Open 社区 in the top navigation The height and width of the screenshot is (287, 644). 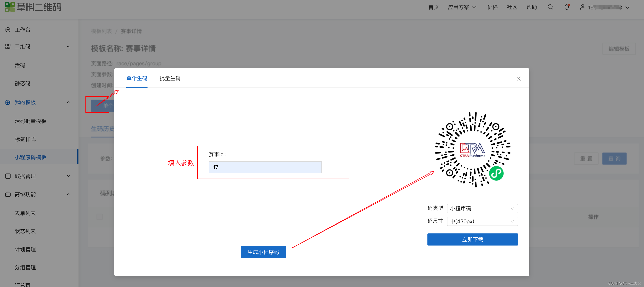coord(512,7)
